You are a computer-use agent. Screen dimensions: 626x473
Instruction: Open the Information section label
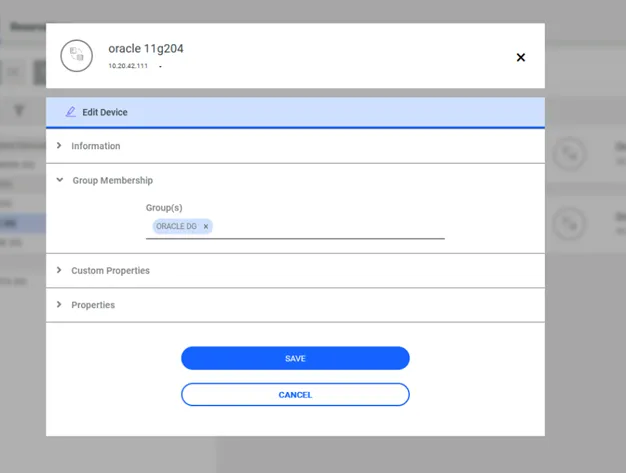[96, 146]
